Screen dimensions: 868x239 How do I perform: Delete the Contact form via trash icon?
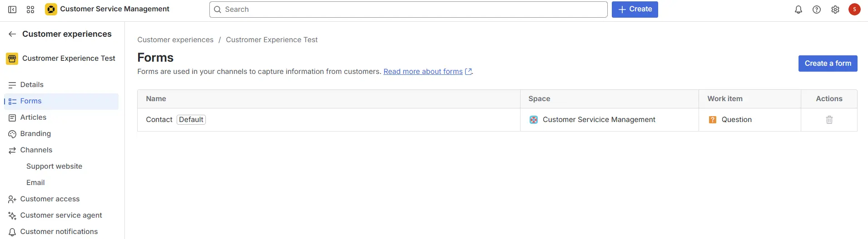[829, 120]
